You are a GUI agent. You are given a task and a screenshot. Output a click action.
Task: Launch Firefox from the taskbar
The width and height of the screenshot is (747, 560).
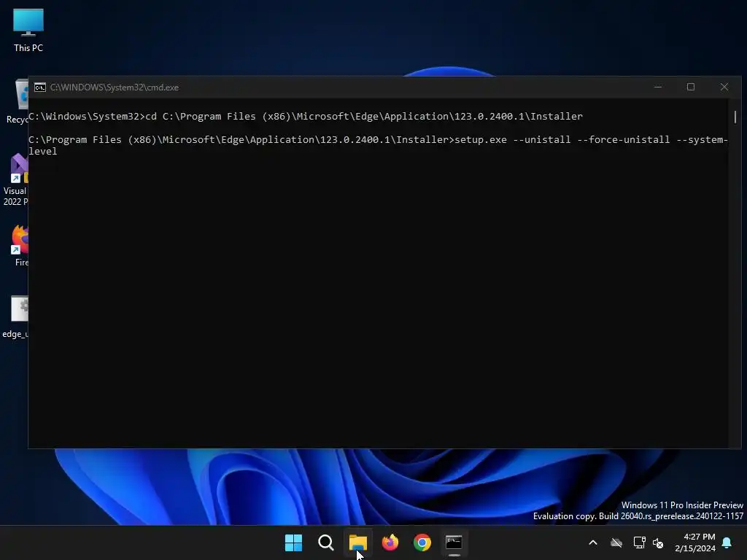point(390,542)
